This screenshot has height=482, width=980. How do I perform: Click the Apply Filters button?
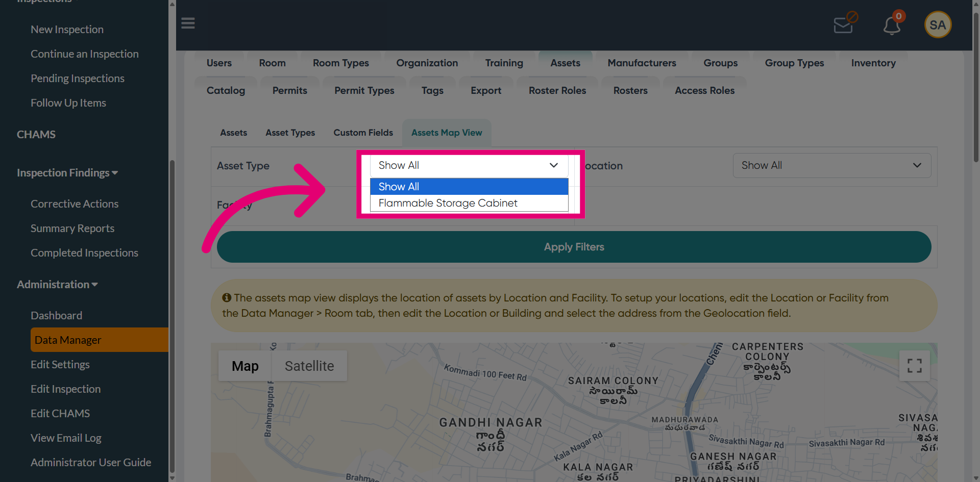[574, 247]
